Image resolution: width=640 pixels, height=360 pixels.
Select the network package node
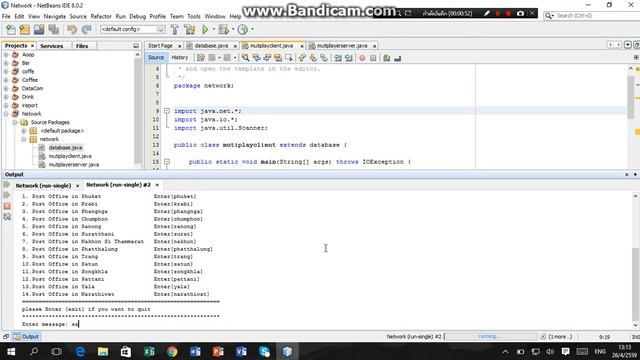(x=49, y=139)
